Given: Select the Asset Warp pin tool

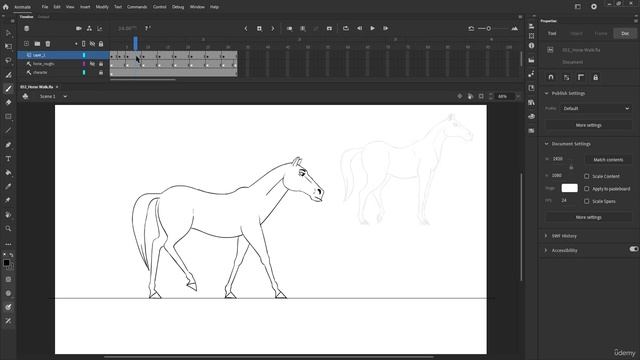Looking at the screenshot, I should [x=8, y=200].
